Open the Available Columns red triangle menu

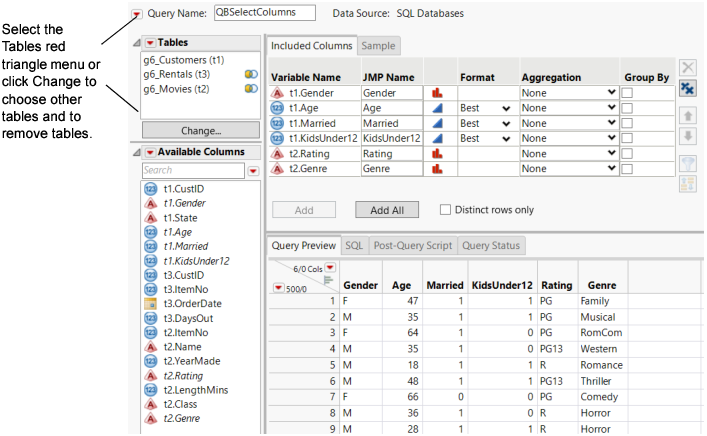(150, 152)
